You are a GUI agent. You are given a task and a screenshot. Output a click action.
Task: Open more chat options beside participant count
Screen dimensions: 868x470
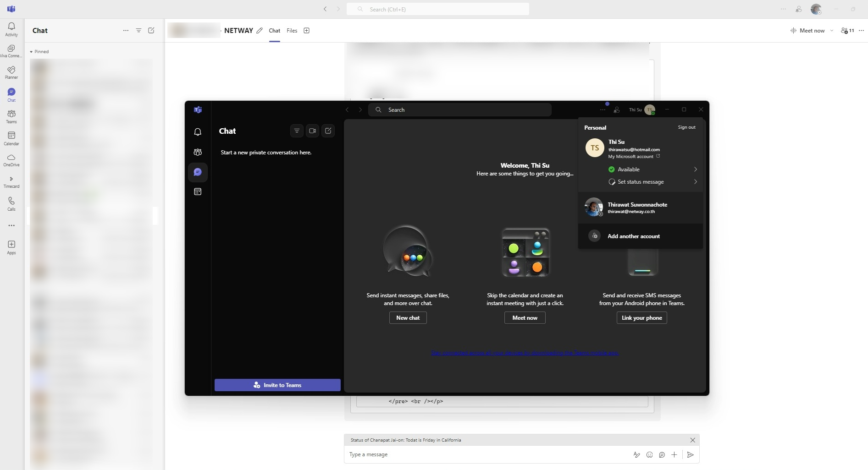(x=861, y=31)
